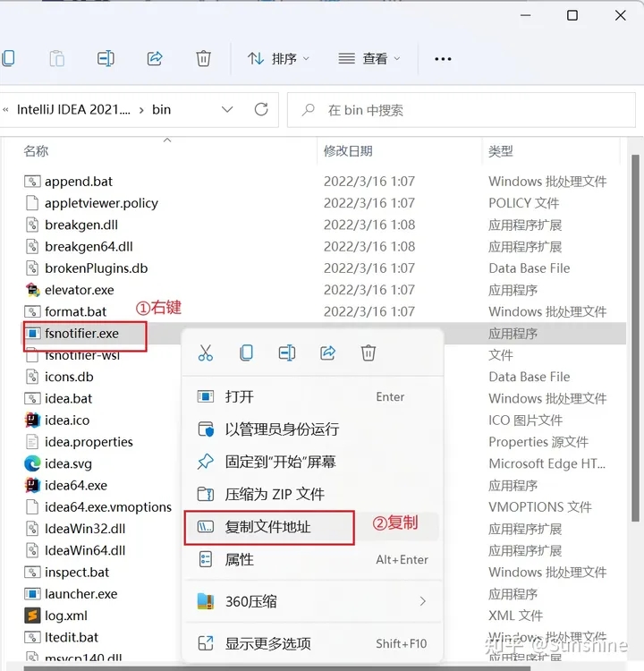The width and height of the screenshot is (644, 671).
Task: Choose 属性 in the context menu
Action: (313, 559)
